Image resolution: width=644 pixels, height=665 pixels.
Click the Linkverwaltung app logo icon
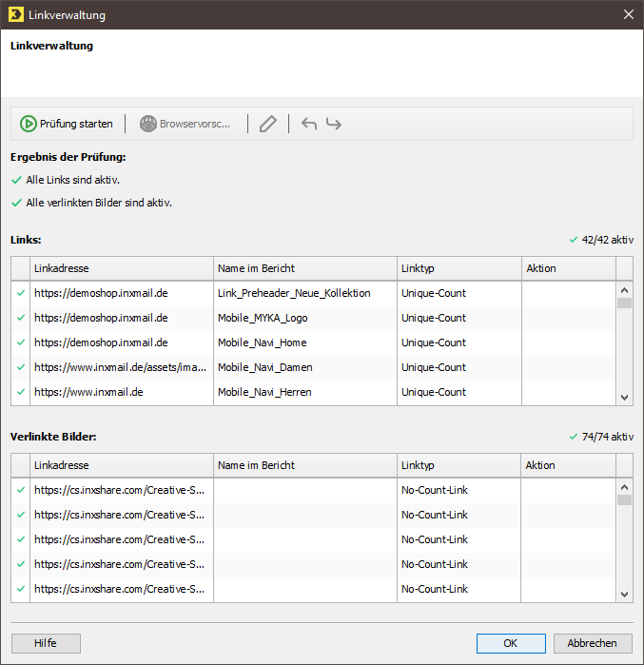click(x=15, y=14)
